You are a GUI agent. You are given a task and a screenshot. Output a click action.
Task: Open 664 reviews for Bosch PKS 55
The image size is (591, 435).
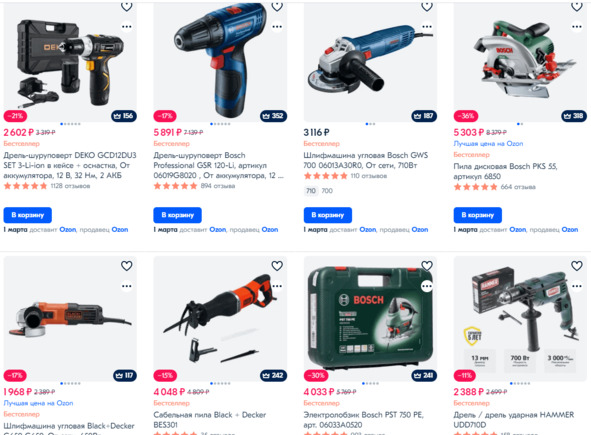pos(518,187)
